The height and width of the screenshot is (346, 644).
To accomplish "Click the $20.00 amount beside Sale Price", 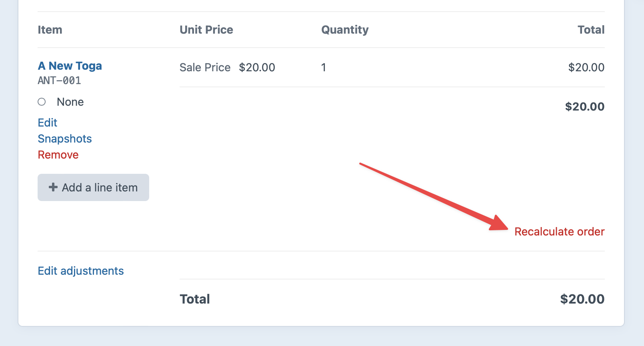I will [257, 67].
